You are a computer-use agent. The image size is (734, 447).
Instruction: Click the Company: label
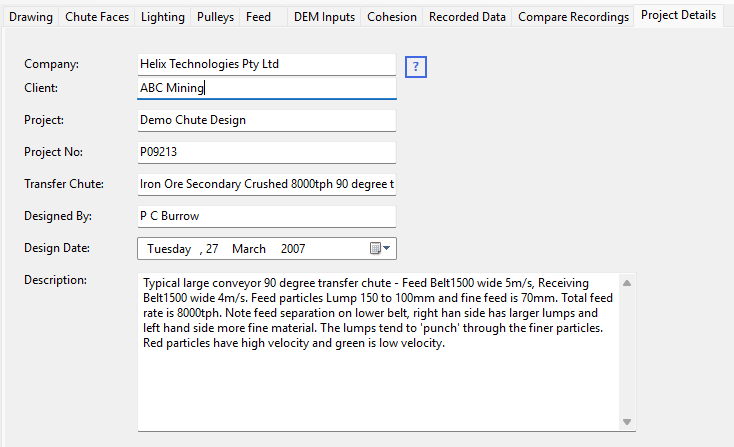[x=51, y=64]
